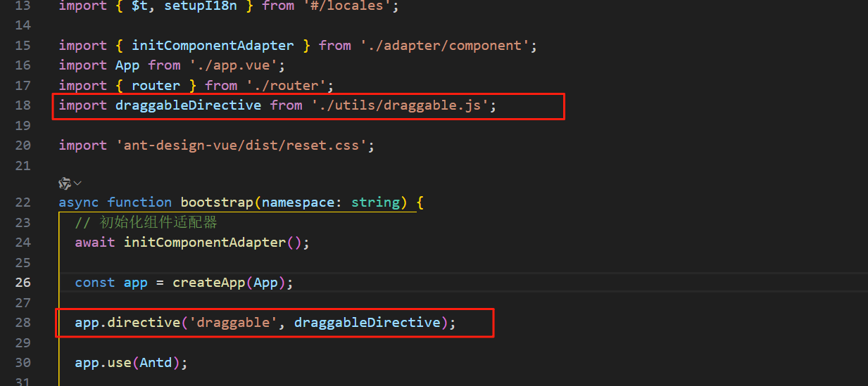Click the string type annotation
868x386 pixels.
click(375, 202)
